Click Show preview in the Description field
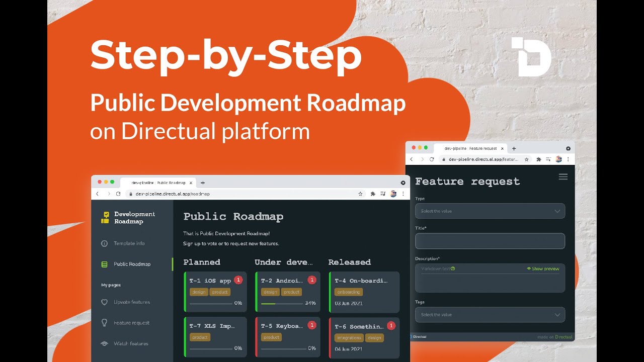Screen dimensions: 644x362 543,269
